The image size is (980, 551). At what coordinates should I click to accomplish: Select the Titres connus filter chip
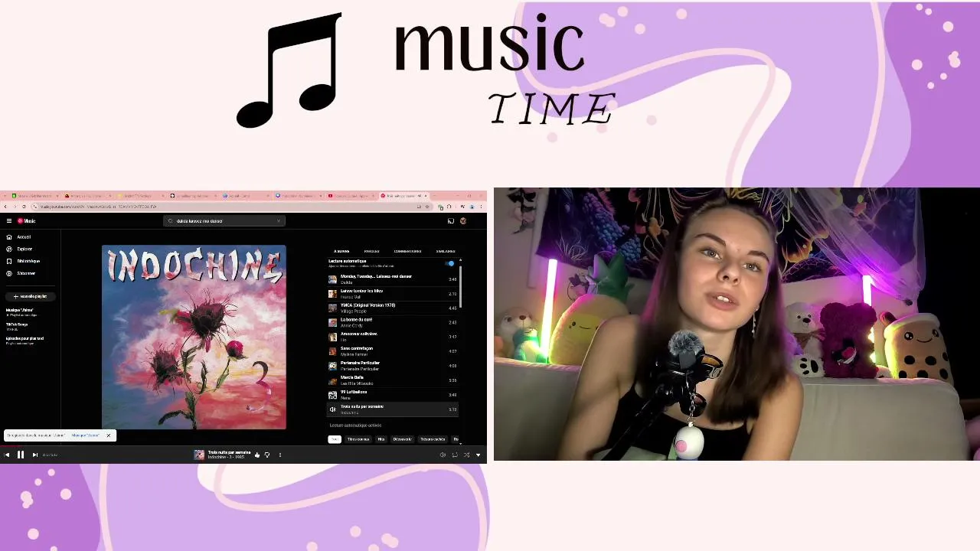pyautogui.click(x=358, y=439)
